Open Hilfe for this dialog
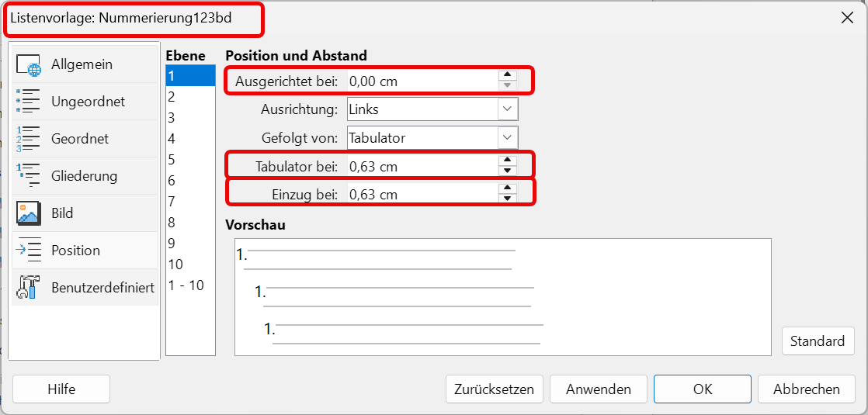 tap(61, 389)
